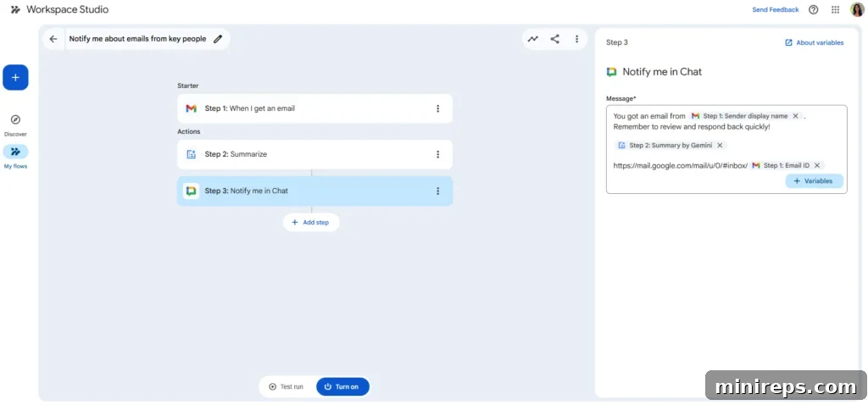Open Discover from the compass icon
Viewport: 868px width, 405px height.
pos(15,120)
